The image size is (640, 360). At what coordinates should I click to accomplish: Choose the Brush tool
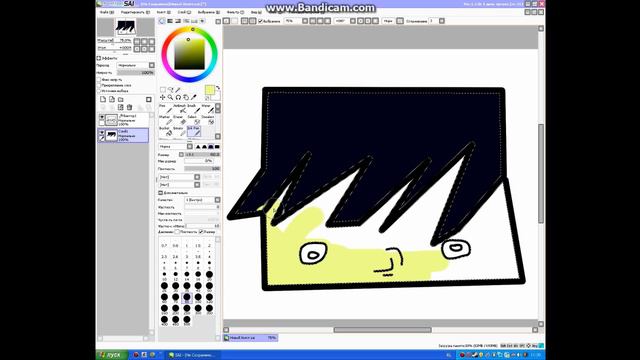194,109
